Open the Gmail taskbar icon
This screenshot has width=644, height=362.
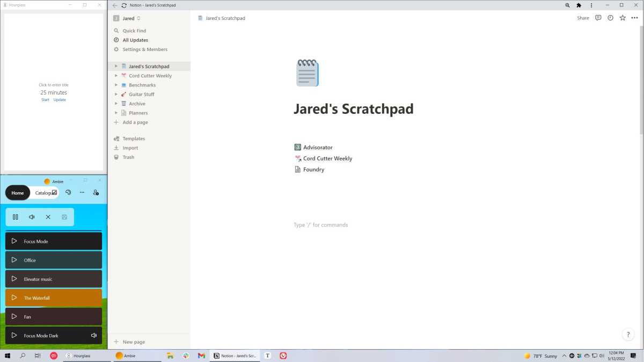(x=201, y=356)
